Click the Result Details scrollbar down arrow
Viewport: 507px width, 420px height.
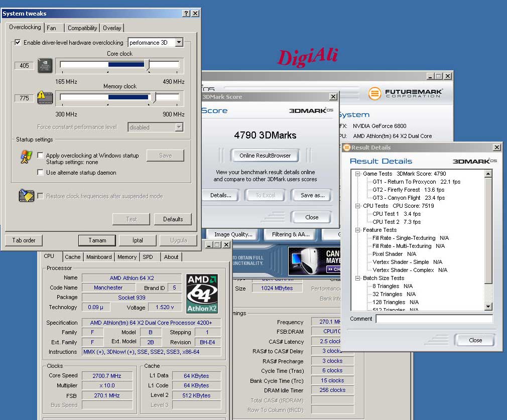(488, 306)
